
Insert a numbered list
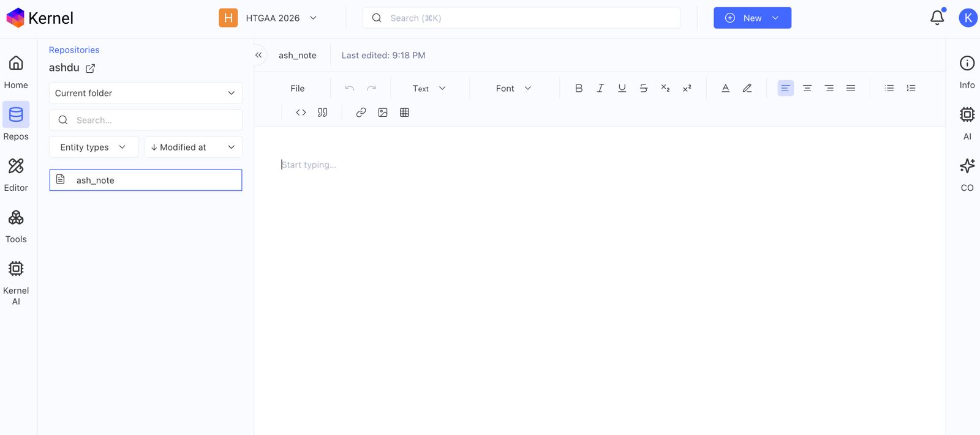911,88
